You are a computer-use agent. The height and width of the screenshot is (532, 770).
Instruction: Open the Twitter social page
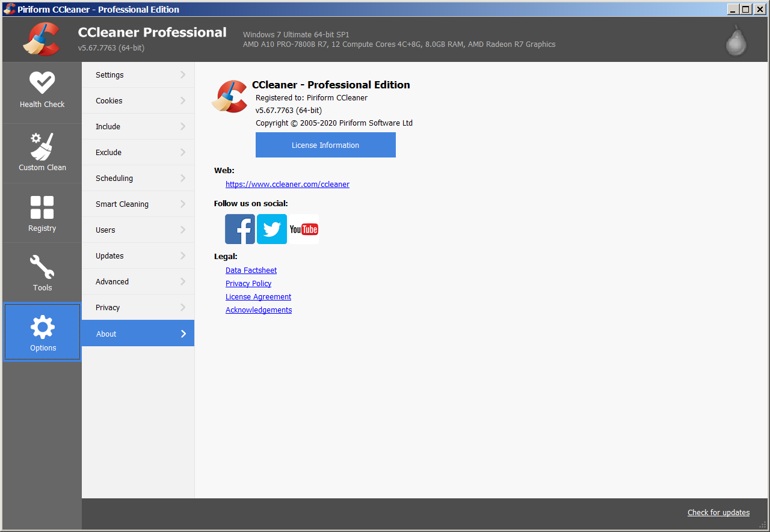[272, 229]
